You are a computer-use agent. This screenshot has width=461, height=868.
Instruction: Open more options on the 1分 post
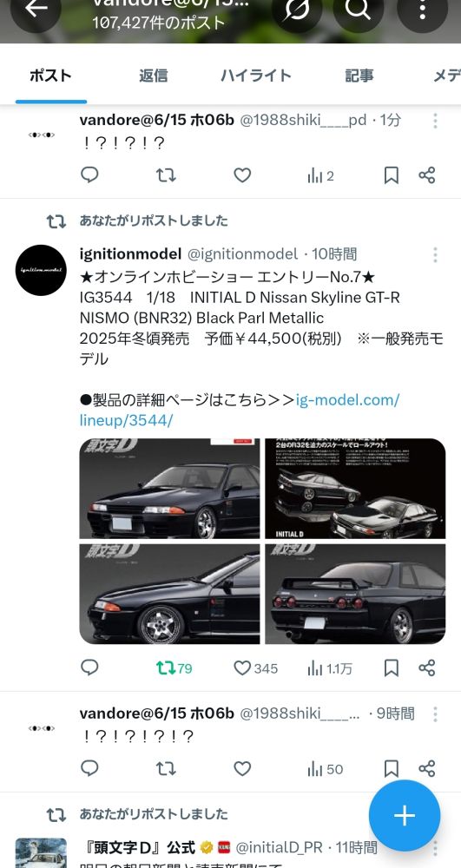pos(435,121)
